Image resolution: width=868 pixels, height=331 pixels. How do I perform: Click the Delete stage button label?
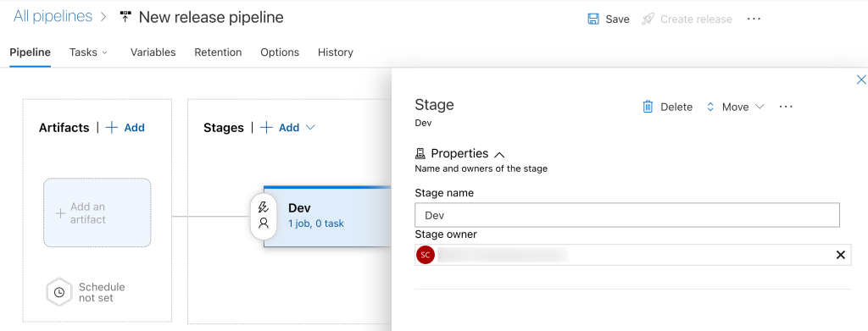(x=676, y=108)
